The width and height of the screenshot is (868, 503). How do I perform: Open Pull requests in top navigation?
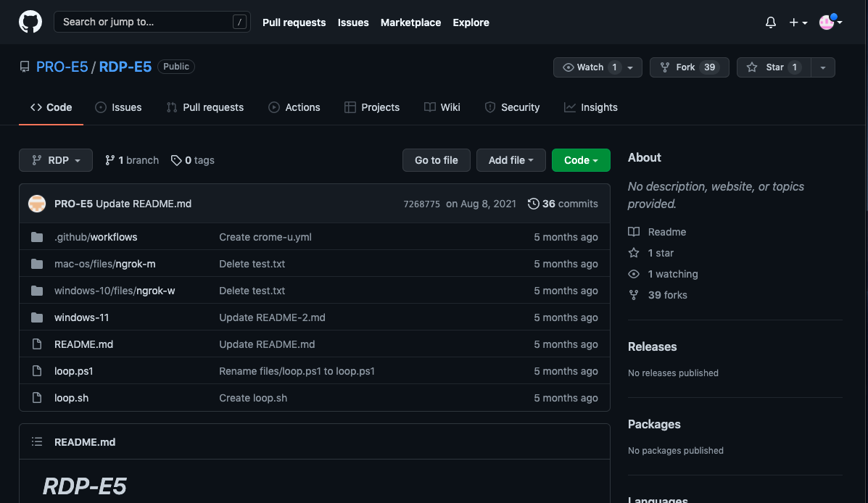tap(294, 22)
